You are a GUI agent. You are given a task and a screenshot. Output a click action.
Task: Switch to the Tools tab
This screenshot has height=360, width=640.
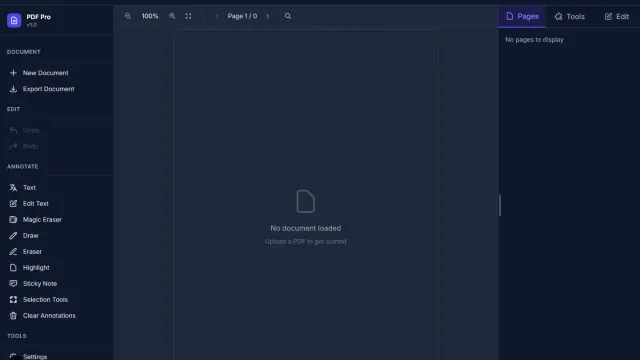[569, 16]
